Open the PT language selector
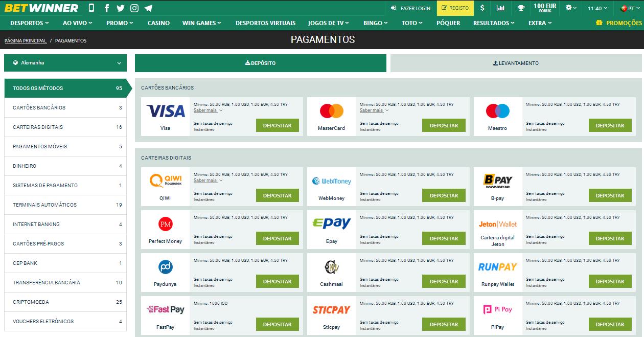Image resolution: width=644 pixels, height=337 pixels. 630,8
